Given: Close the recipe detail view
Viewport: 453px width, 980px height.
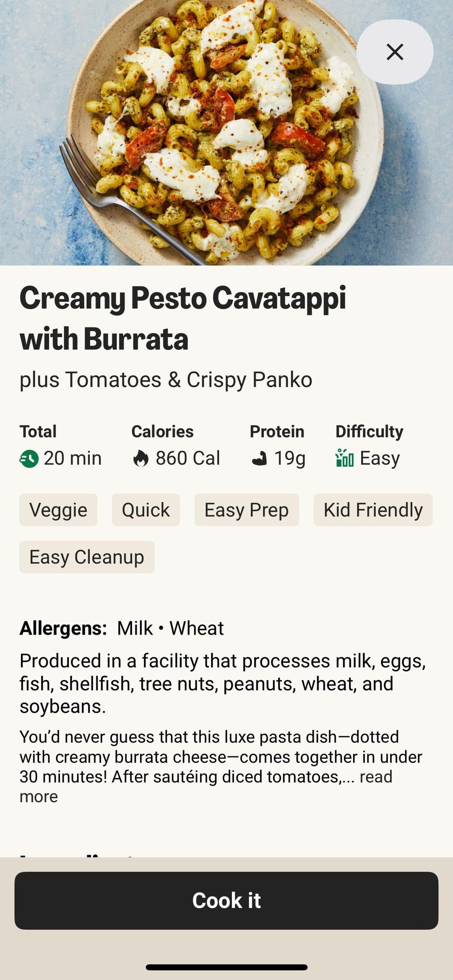Looking at the screenshot, I should (x=394, y=52).
